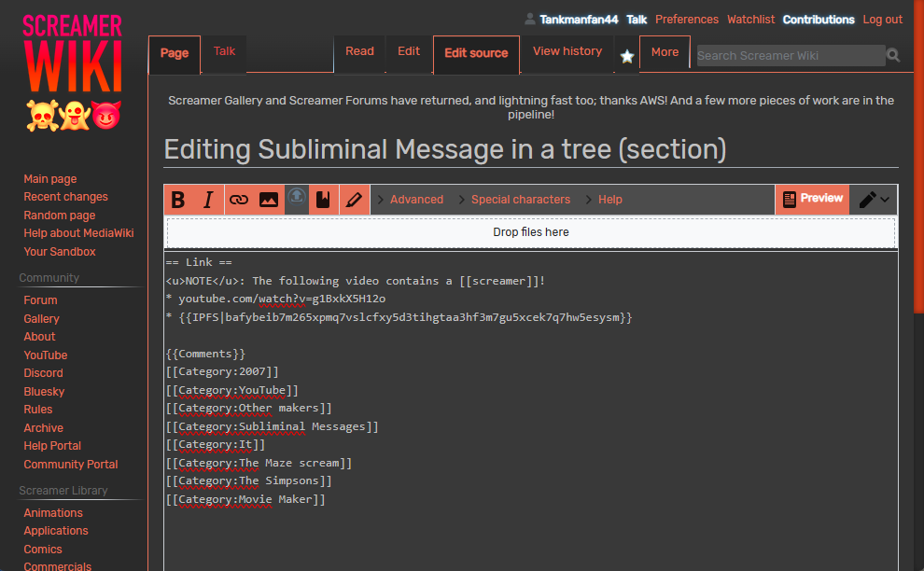Click the Screamer Wiki logo

pos(73,72)
